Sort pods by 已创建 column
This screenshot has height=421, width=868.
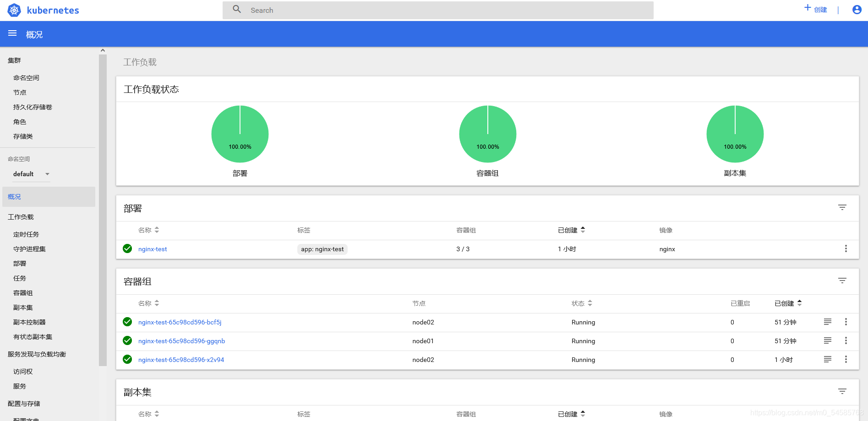[x=788, y=303]
